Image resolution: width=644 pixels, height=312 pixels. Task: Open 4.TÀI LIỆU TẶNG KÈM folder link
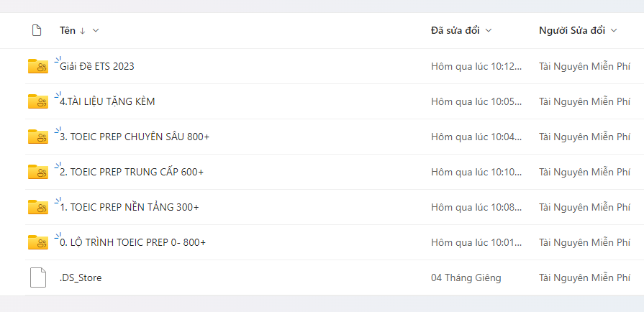[x=107, y=102]
